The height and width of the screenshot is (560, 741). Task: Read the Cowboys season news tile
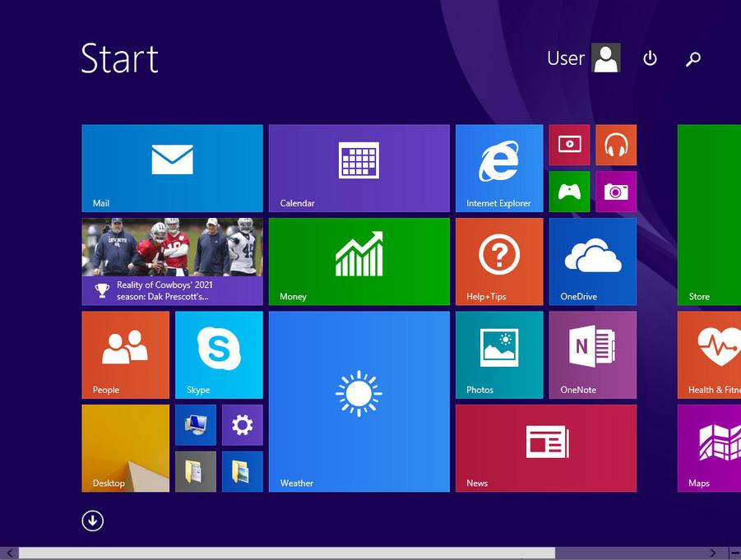pos(172,261)
